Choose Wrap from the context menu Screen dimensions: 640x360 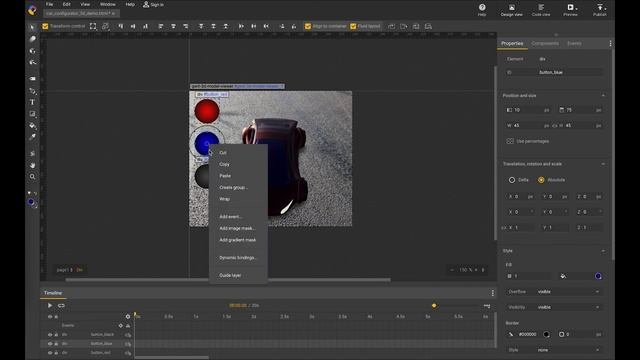click(224, 199)
